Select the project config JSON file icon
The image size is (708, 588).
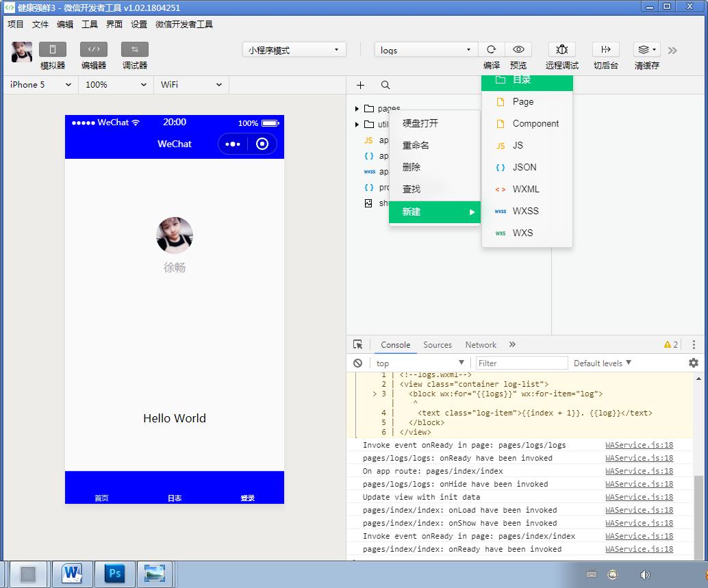tap(368, 188)
